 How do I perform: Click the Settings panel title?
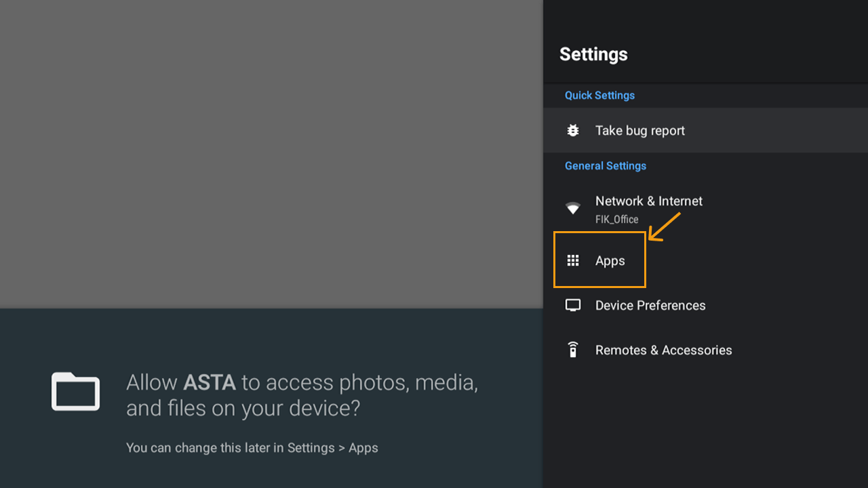coord(593,54)
